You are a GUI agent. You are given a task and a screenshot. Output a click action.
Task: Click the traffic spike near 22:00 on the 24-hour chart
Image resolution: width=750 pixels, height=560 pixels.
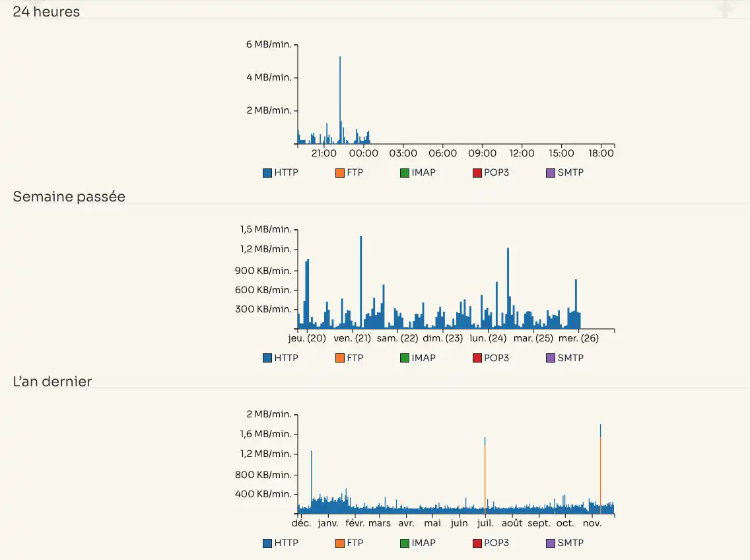pos(339,99)
